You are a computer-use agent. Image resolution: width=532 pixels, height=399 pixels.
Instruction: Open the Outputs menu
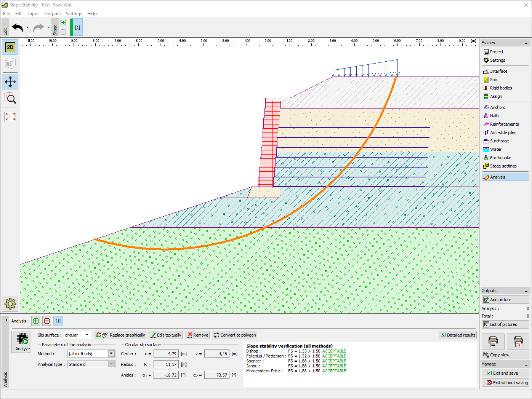click(52, 14)
